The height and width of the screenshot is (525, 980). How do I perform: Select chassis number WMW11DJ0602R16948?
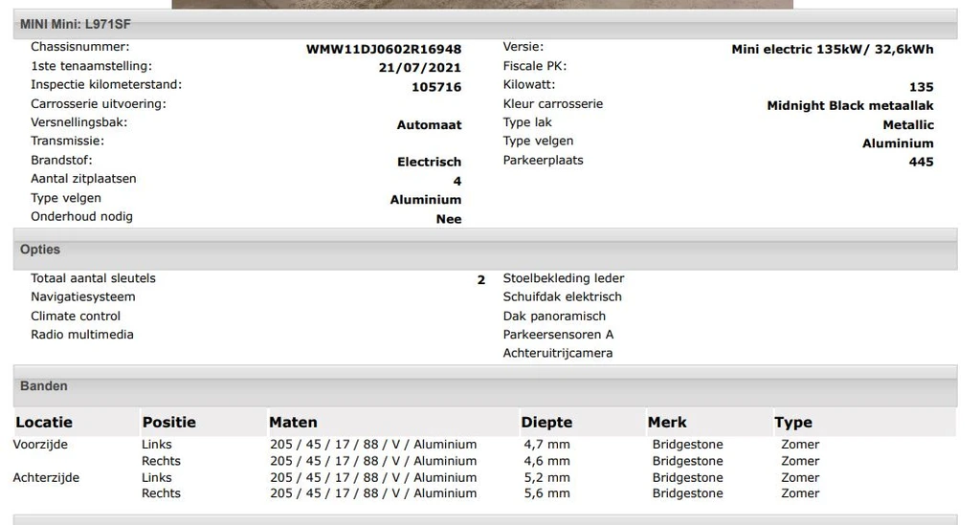click(x=384, y=50)
